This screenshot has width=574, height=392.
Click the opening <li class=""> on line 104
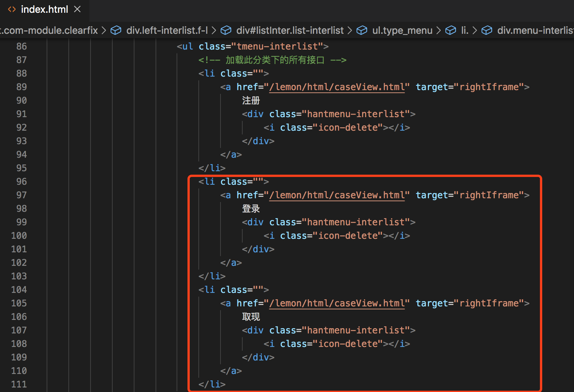234,290
